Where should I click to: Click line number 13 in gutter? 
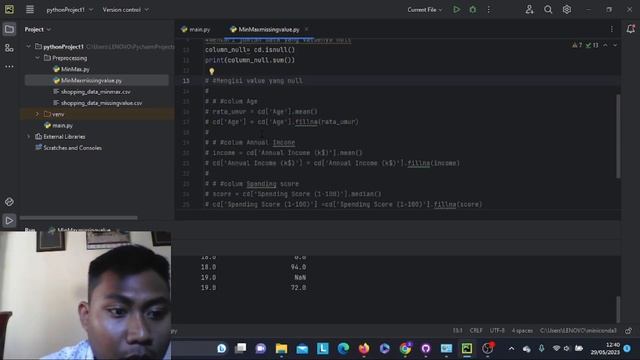pyautogui.click(x=186, y=81)
